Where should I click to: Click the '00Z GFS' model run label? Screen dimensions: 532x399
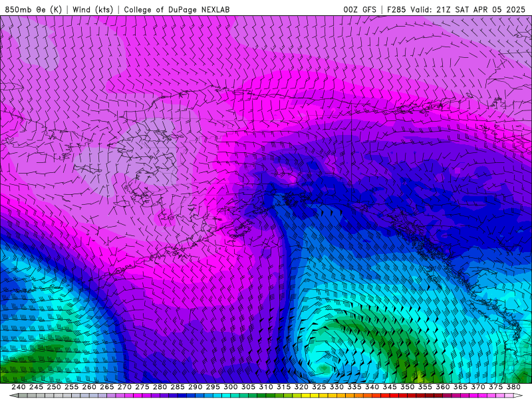click(360, 9)
